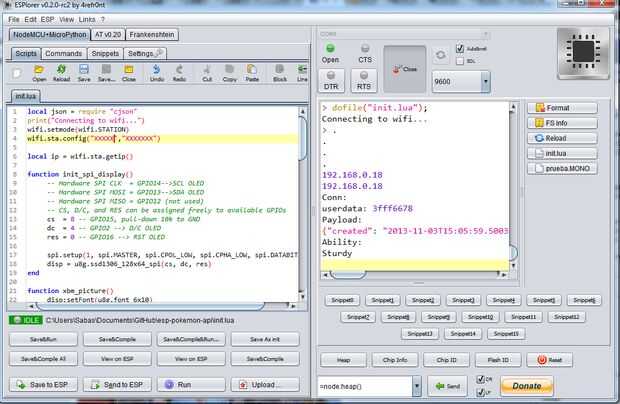Click the Save file toolbar icon
Screen dimensions: 620x404
coord(84,70)
